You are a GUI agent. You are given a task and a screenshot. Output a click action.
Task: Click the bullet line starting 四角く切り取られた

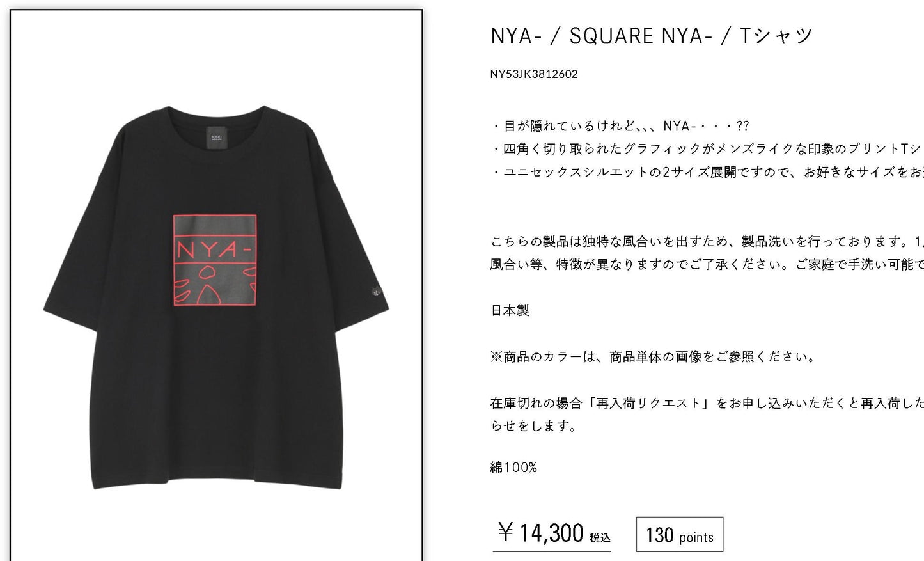pyautogui.click(x=707, y=149)
